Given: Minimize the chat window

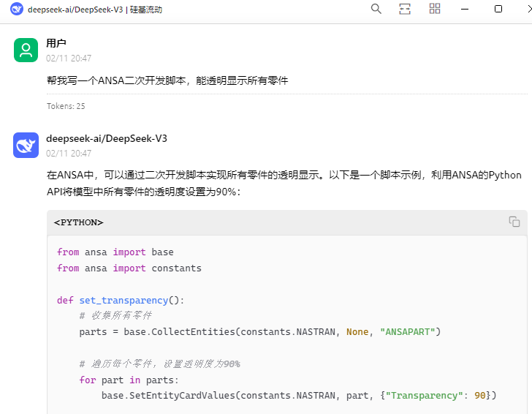Looking at the screenshot, I should [x=465, y=10].
